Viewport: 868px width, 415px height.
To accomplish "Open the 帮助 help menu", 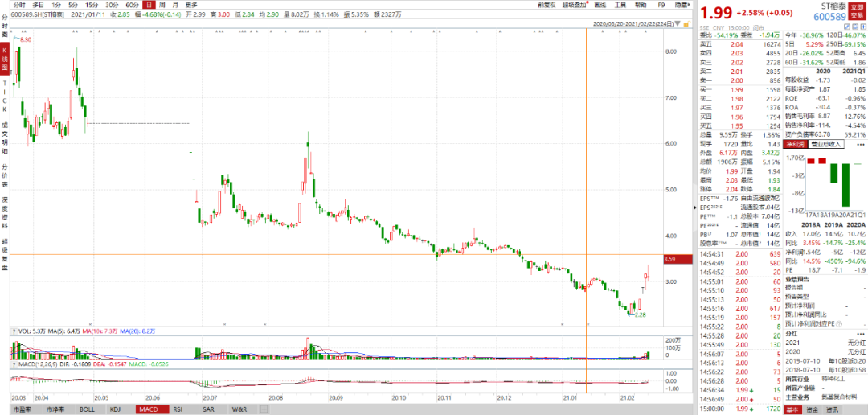I will point(641,5).
